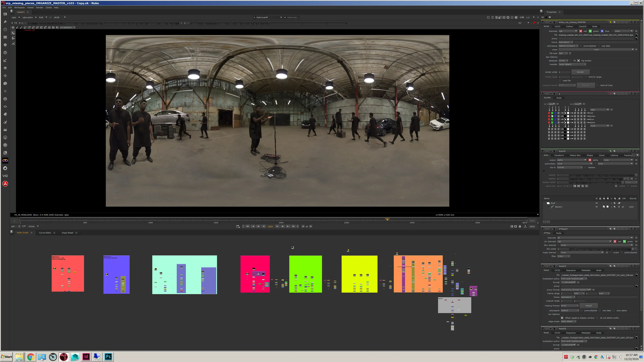Screen dimensions: 644x362
Task: Open the Views eye nodes menu
Action: [5, 107]
